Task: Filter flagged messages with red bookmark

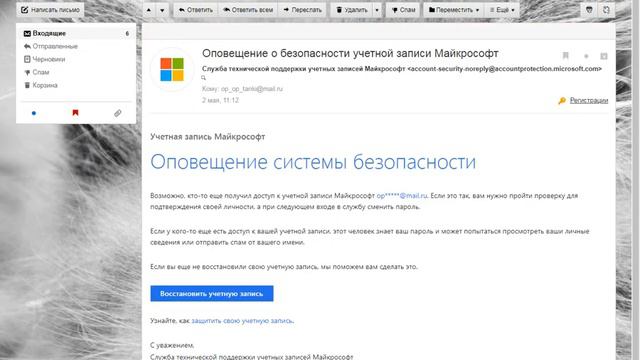Action: 75,113
